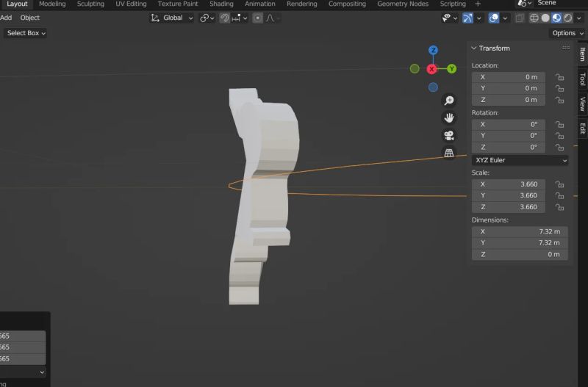Open proportional editing falloff menu
Screen dimensions: 588x387
click(273, 18)
